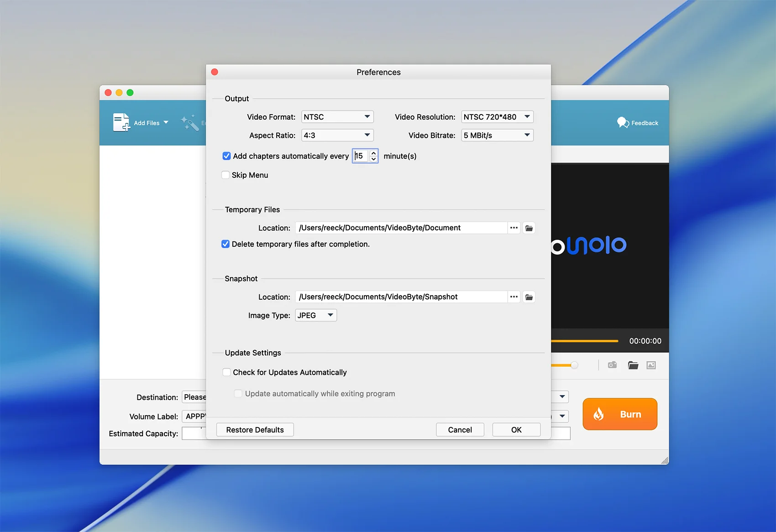Open snapshot folder icon below preview
The width and height of the screenshot is (776, 532).
(x=633, y=365)
